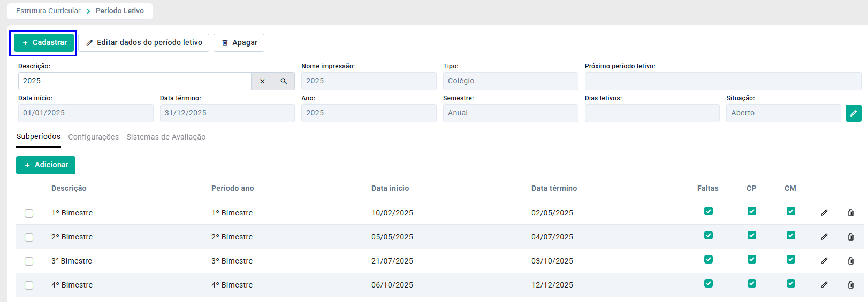Click start date 21/07/2025 cell
The image size is (868, 302).
tap(392, 261)
